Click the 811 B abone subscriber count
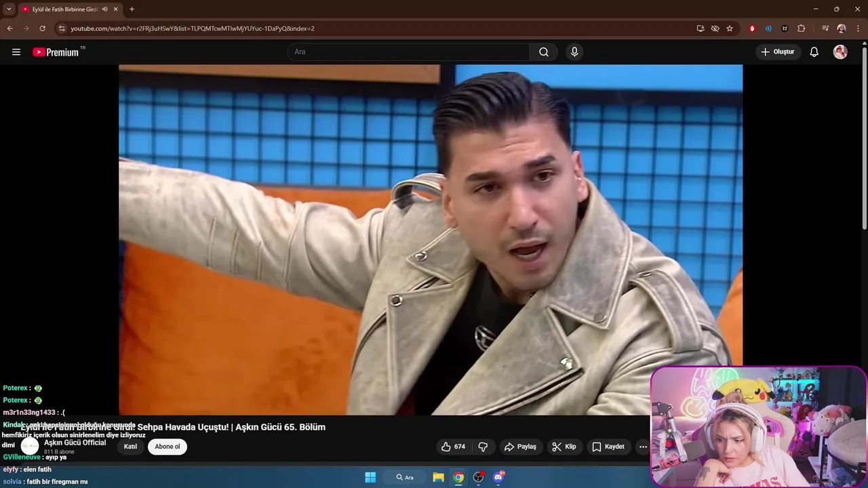The height and width of the screenshot is (488, 868). (59, 452)
